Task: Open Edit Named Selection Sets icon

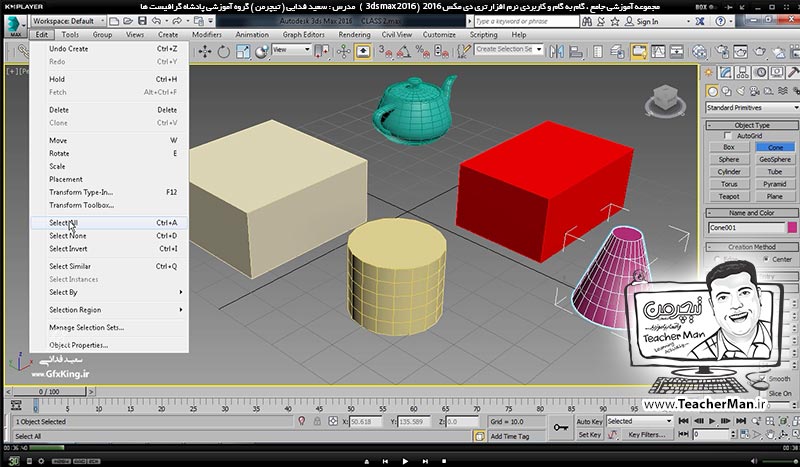Action: pos(464,52)
